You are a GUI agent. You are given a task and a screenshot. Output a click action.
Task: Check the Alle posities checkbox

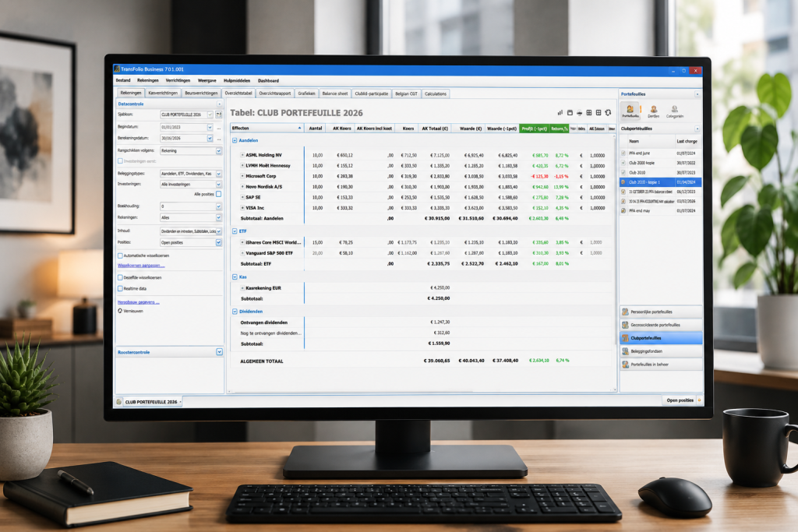point(218,194)
